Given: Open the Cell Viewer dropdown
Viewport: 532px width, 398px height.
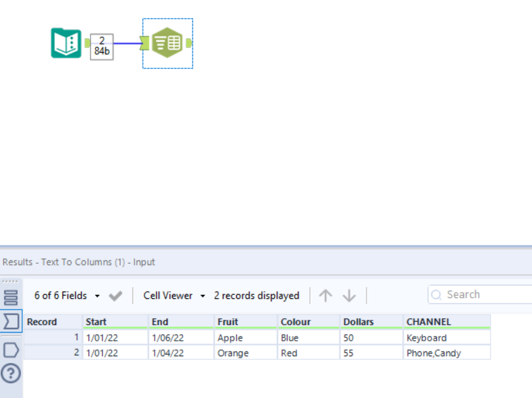Looking at the screenshot, I should (174, 295).
